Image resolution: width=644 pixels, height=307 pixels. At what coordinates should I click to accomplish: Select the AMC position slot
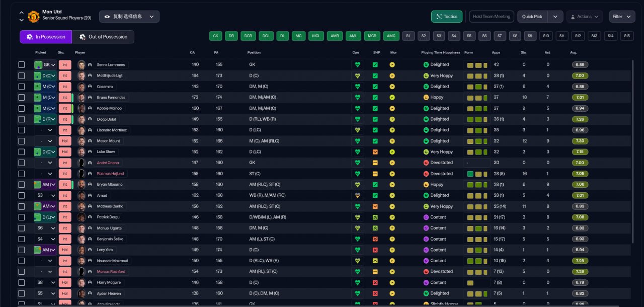[x=391, y=36]
